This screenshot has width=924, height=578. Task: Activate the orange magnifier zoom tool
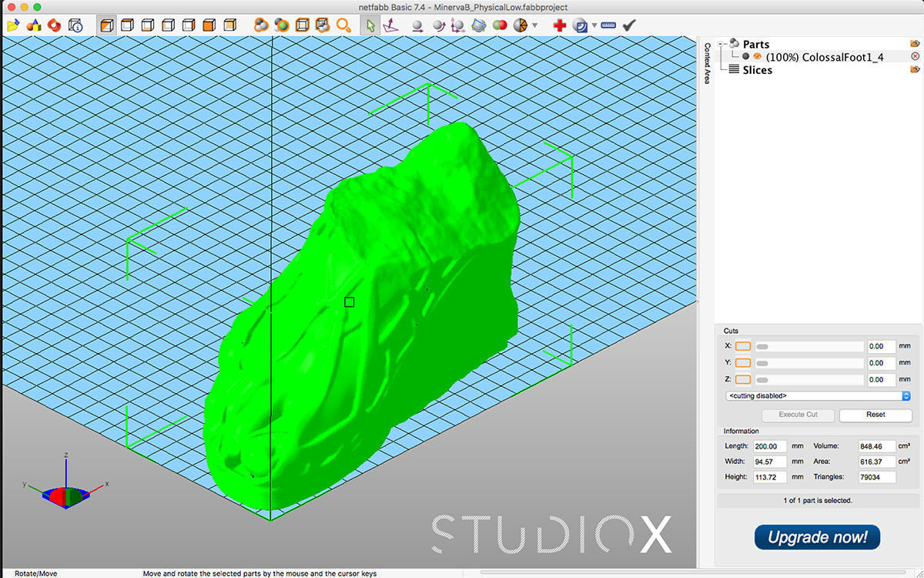click(343, 25)
